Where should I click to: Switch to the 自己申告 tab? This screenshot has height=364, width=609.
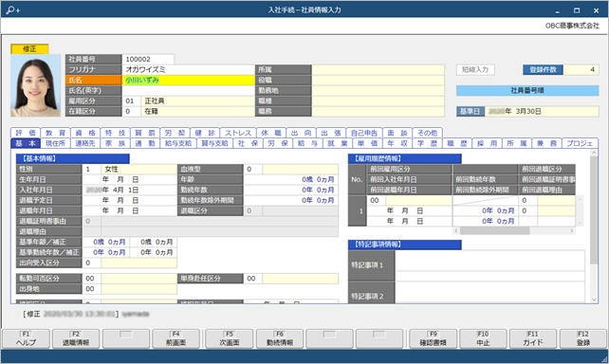click(364, 133)
